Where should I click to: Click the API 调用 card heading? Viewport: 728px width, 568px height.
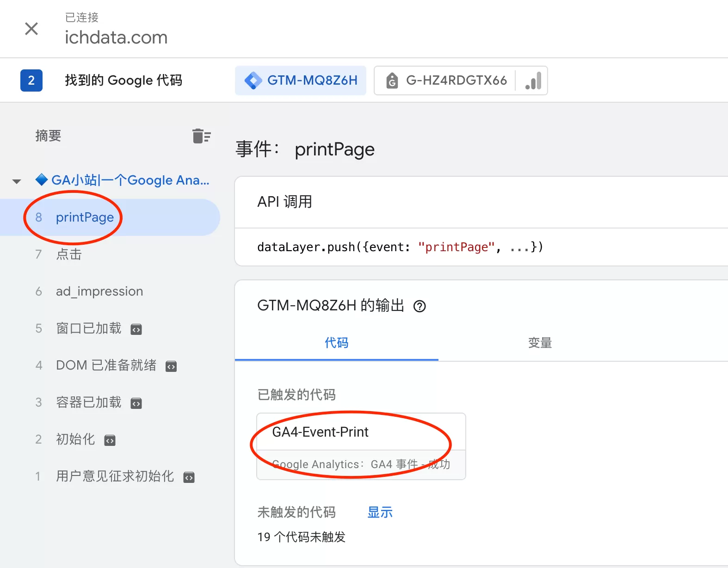click(x=284, y=202)
